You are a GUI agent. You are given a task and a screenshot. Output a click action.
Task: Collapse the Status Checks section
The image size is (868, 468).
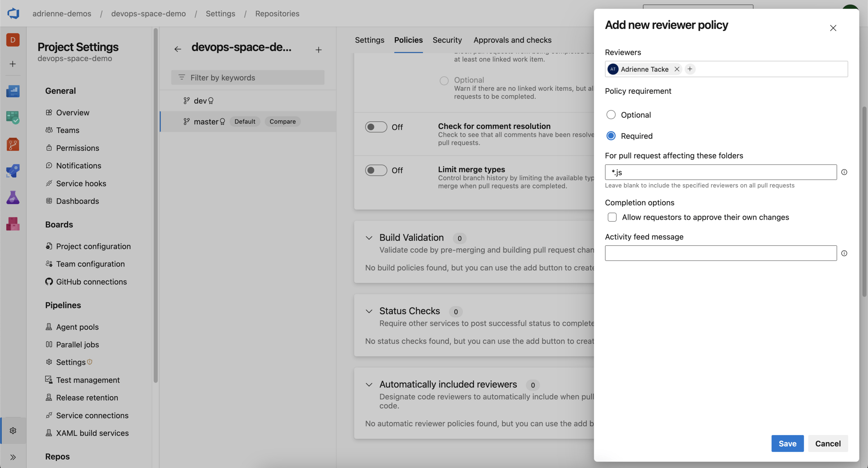tap(369, 311)
